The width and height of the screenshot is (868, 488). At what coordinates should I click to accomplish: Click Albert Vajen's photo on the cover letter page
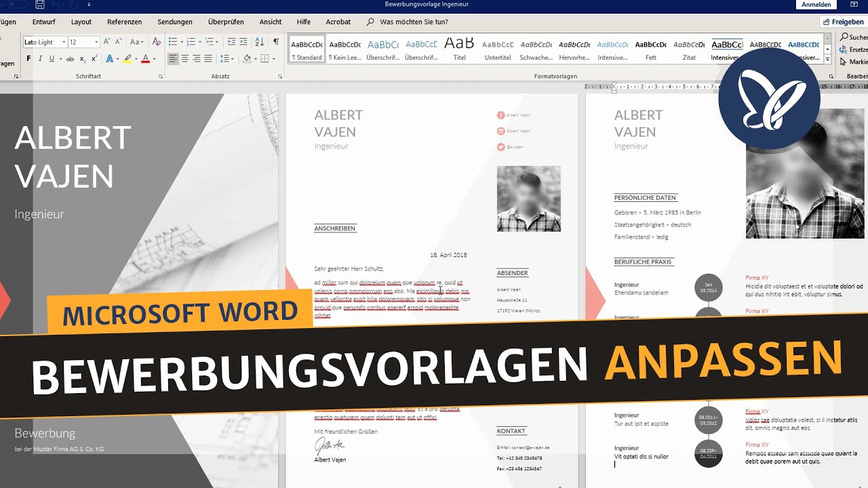point(528,199)
